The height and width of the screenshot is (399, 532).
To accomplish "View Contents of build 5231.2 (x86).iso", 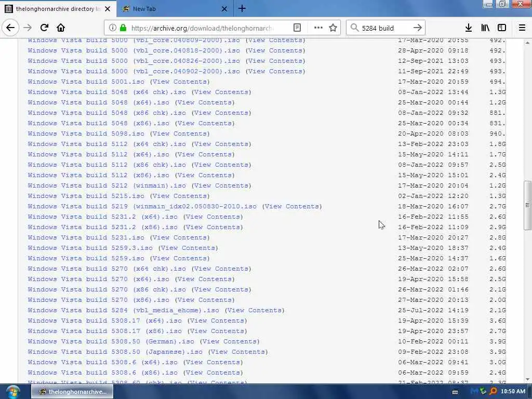I will 213,227.
